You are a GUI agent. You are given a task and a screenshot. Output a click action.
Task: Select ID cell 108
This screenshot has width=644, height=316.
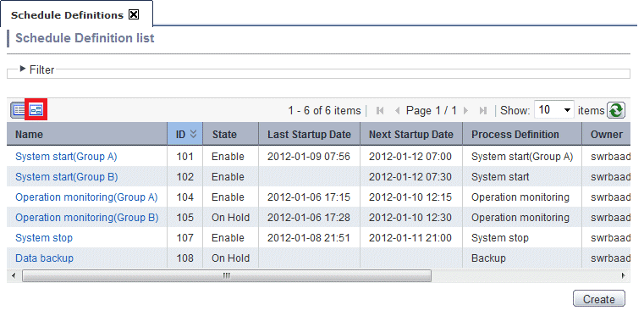tap(184, 258)
